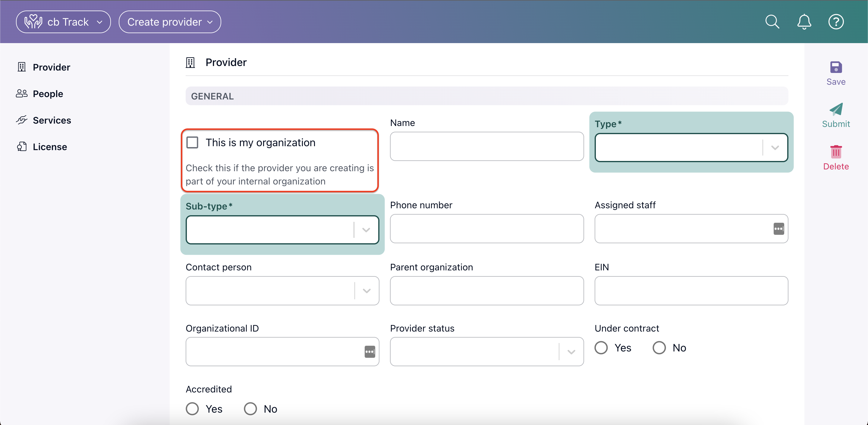Expand the Create provider dropdown
The image size is (868, 425).
[x=170, y=22]
